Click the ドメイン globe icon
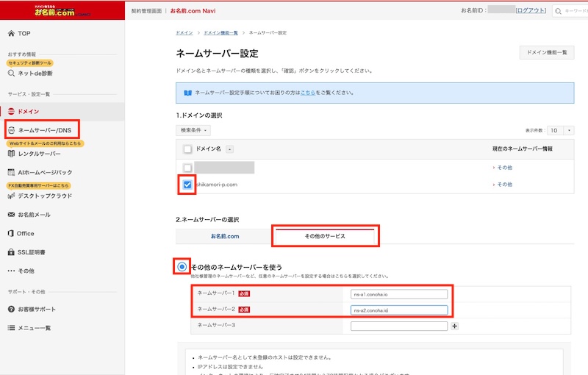This screenshot has width=588, height=375. 11,111
